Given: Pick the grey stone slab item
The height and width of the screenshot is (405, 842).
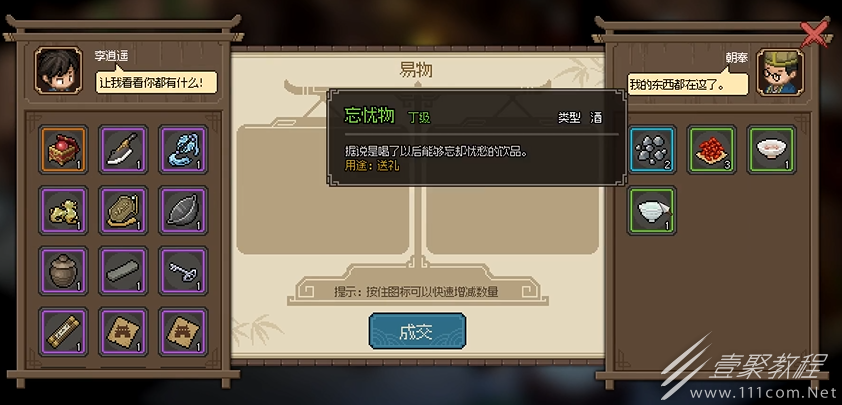Looking at the screenshot, I should point(124,271).
